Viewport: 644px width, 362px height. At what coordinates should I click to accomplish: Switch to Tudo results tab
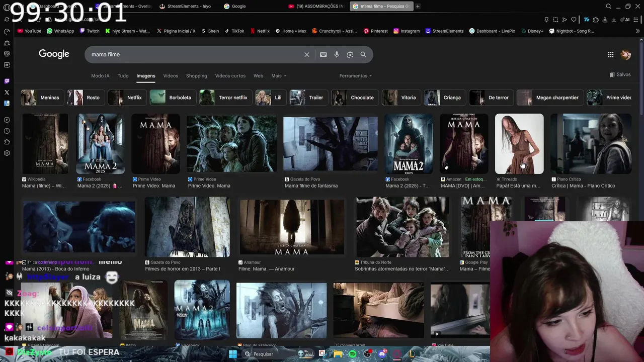tap(123, 76)
